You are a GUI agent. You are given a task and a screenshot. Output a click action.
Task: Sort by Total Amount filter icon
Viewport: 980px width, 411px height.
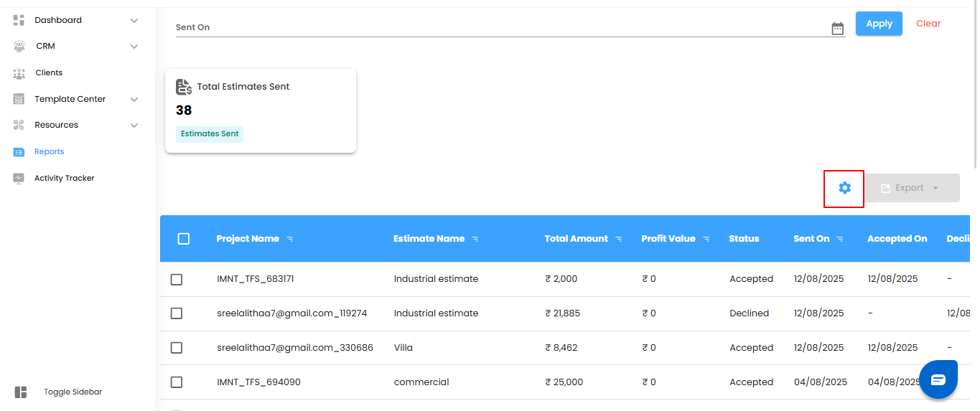pos(619,239)
